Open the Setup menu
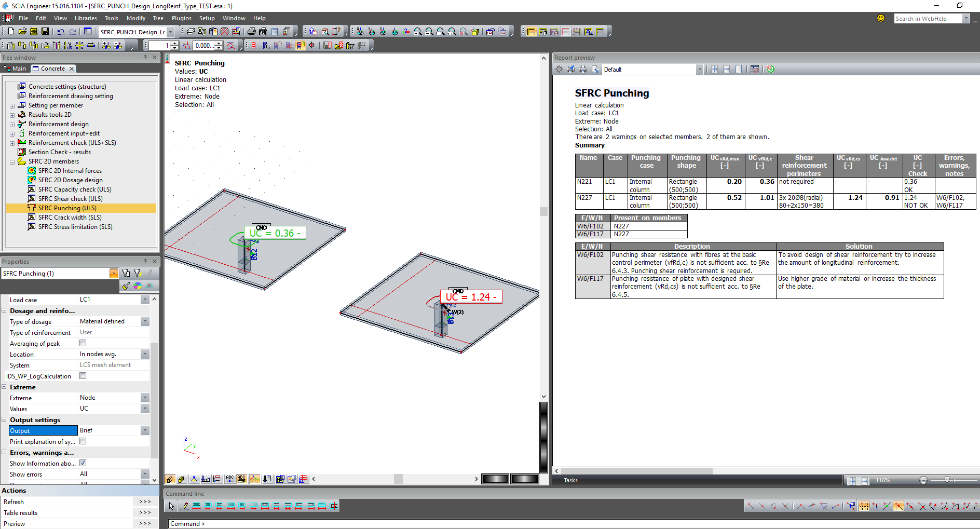This screenshot has width=980, height=529. coord(207,18)
